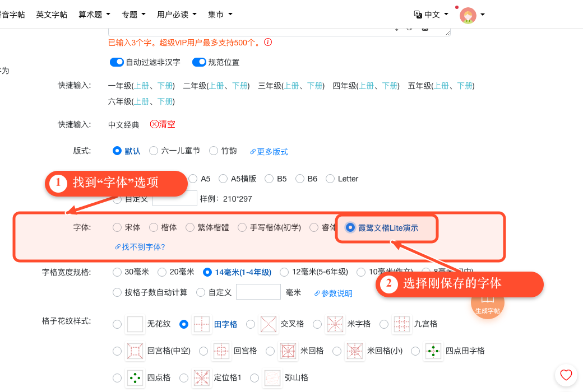
Task: Click the 九宫格 grid pattern icon
Action: click(x=402, y=324)
